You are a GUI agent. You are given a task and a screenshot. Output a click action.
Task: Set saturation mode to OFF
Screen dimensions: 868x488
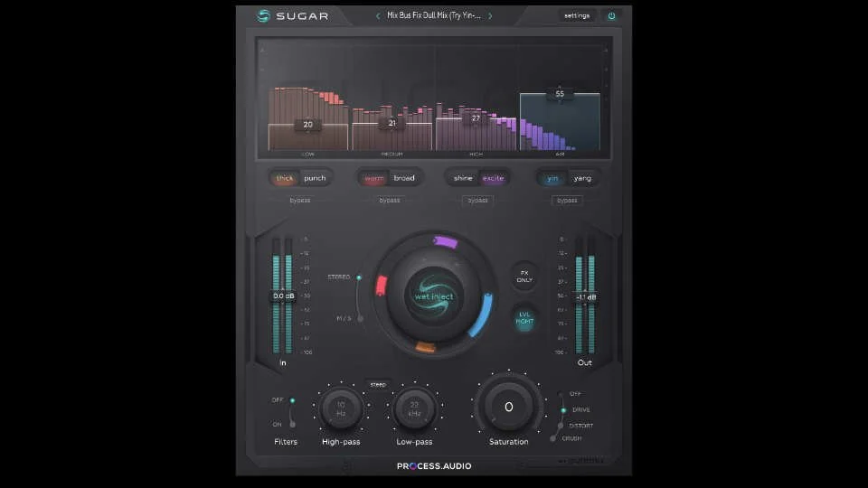click(561, 394)
